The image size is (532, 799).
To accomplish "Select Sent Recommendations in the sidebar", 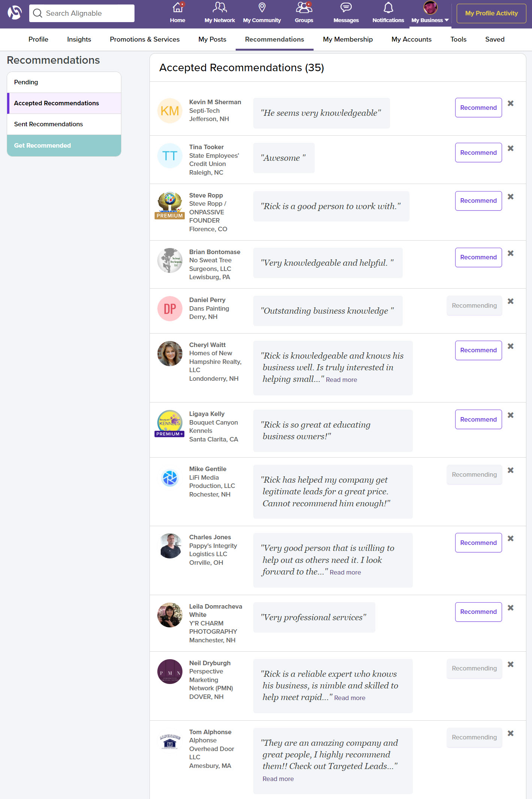I will pyautogui.click(x=48, y=124).
